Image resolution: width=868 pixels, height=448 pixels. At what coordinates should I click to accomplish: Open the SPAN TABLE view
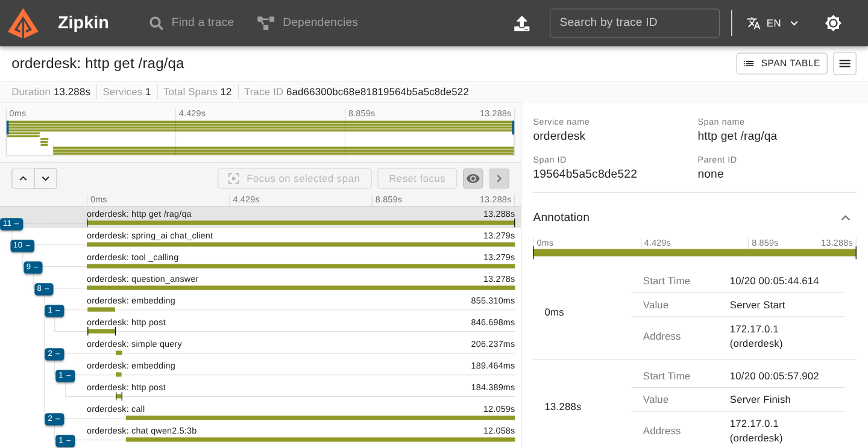click(782, 63)
